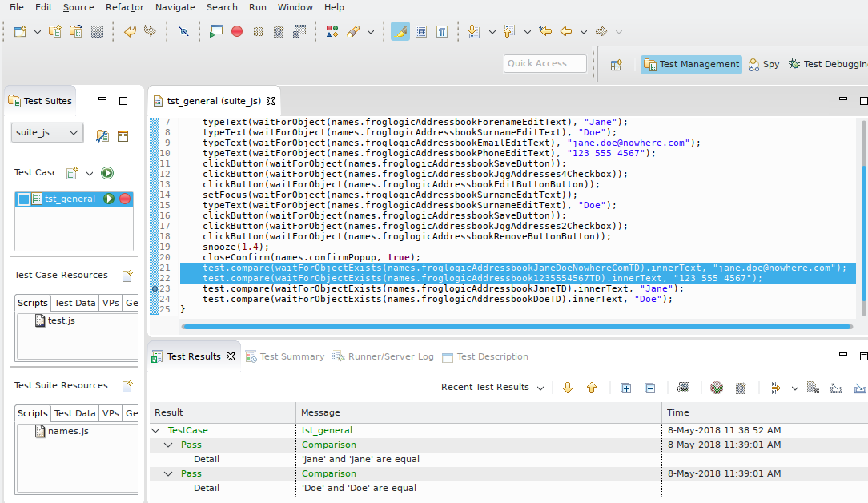Toggle show whitespace characters (pilcrow) button

click(x=442, y=31)
